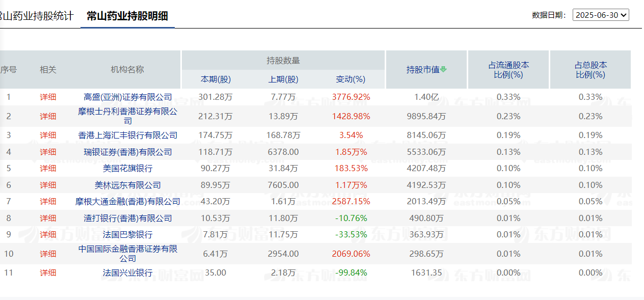Click institution name 香港上海汇丰银行有限公司
Viewport: 644px width, 300px height.
128,135
